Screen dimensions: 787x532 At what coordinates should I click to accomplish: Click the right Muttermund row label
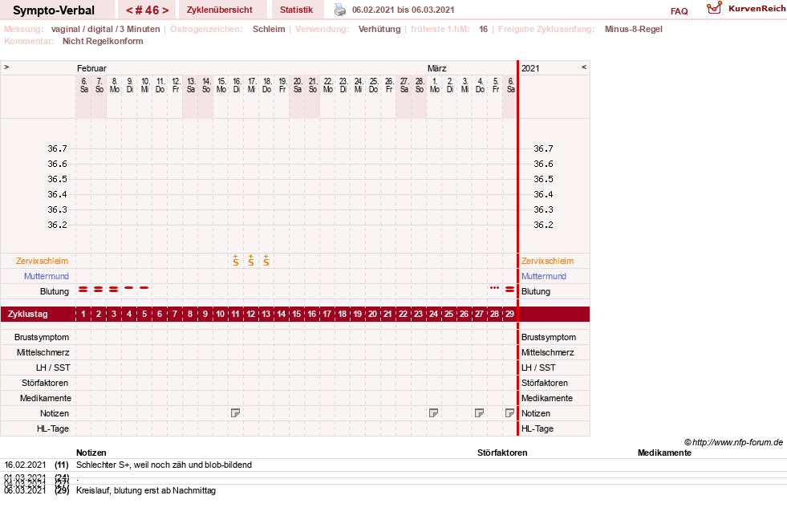[x=544, y=276]
